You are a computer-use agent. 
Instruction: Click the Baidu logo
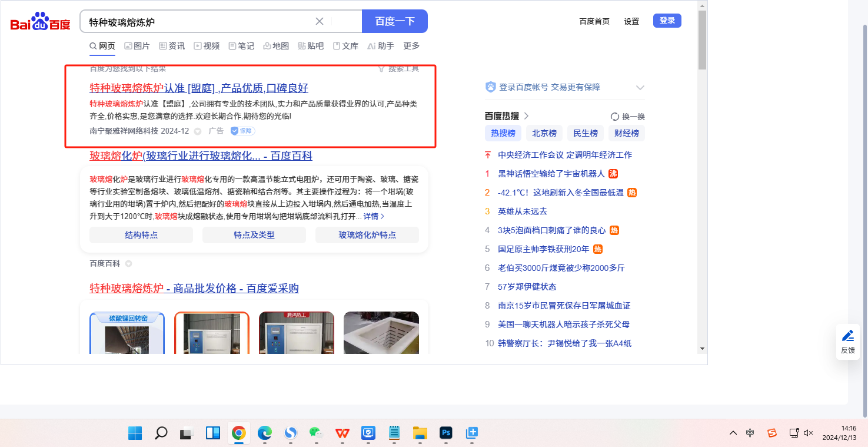(40, 22)
